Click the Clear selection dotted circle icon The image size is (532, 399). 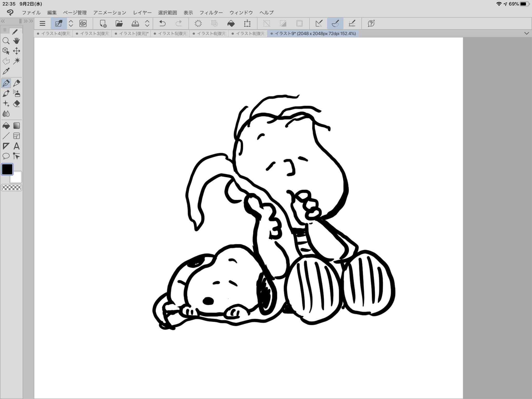tap(198, 24)
